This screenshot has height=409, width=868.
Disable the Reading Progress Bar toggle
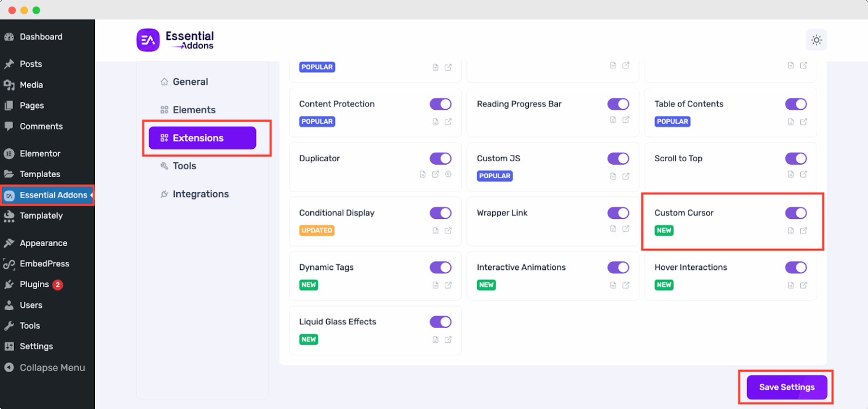(618, 104)
